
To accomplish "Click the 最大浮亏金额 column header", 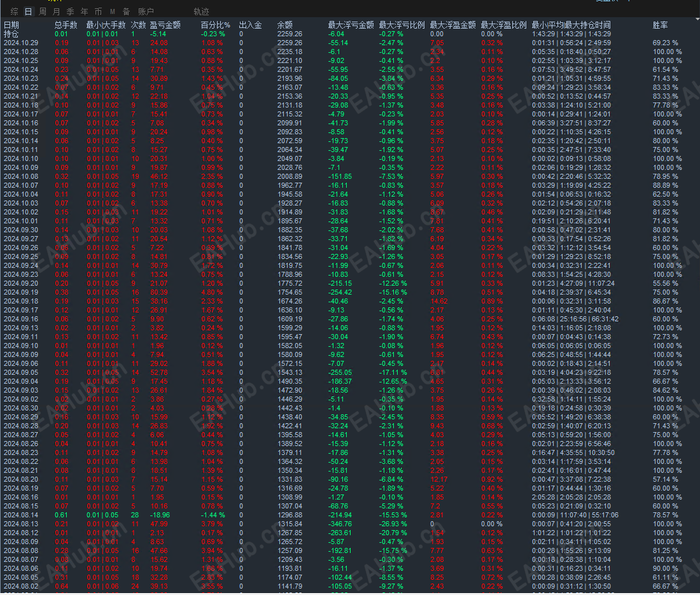I will click(351, 25).
